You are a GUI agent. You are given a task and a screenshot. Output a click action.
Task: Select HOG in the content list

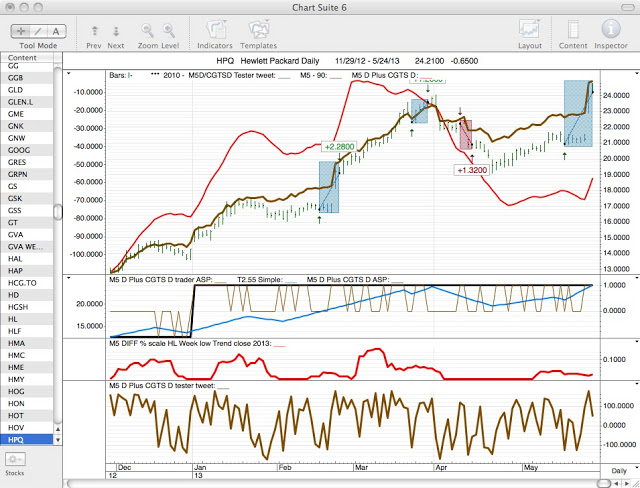(x=27, y=391)
